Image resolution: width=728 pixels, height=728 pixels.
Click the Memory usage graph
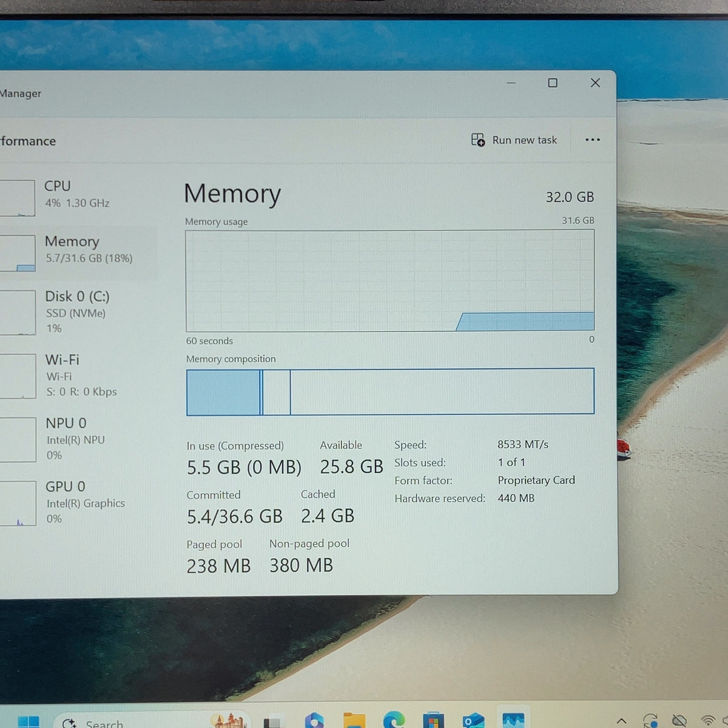pos(389,280)
